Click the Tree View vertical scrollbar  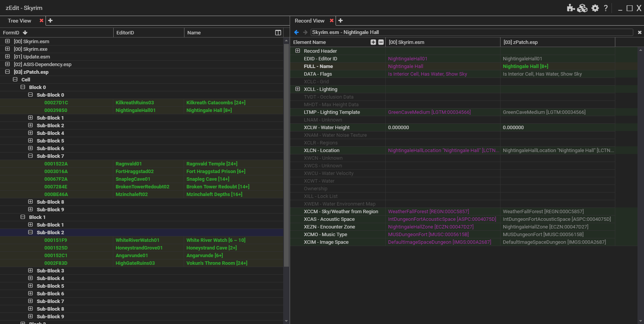pyautogui.click(x=286, y=153)
